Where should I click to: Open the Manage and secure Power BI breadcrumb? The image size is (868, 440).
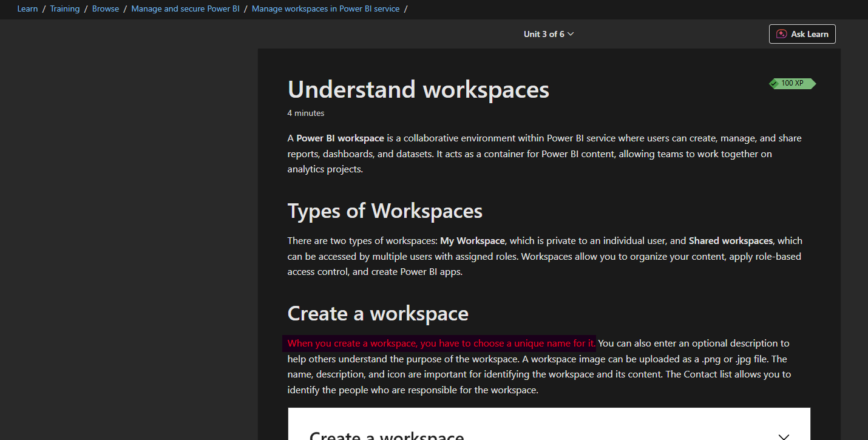(185, 8)
